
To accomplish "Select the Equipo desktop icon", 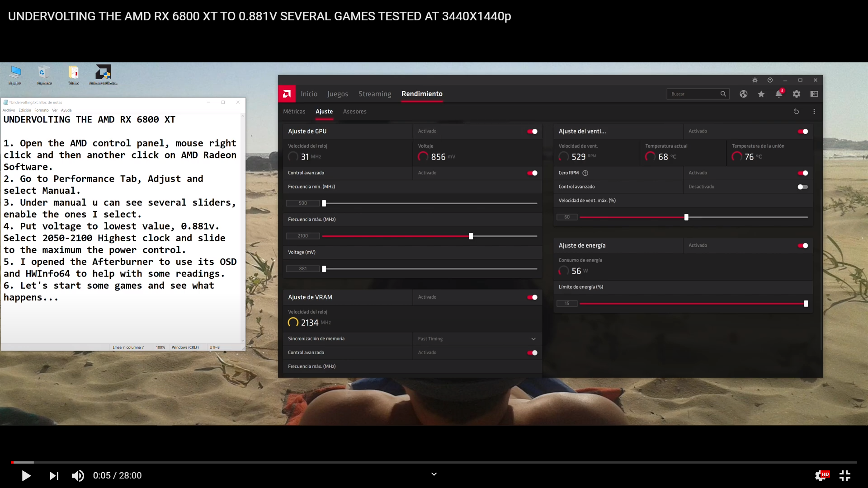I will coord(14,75).
